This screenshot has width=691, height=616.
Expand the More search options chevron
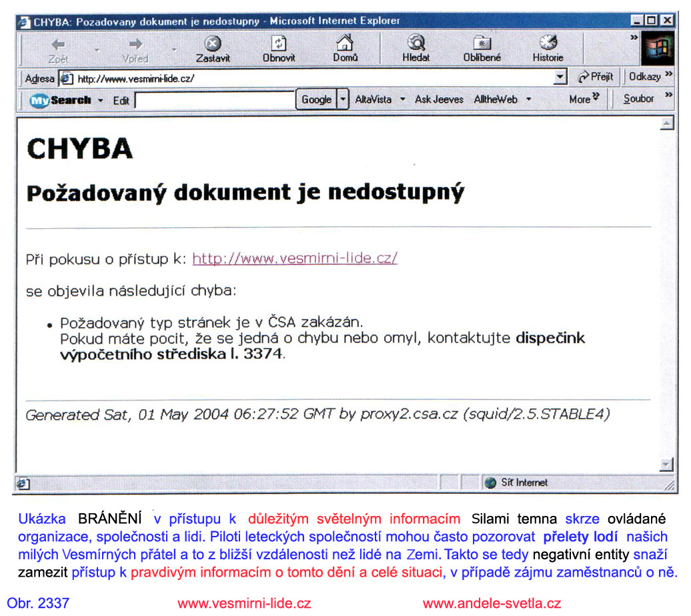point(584,99)
